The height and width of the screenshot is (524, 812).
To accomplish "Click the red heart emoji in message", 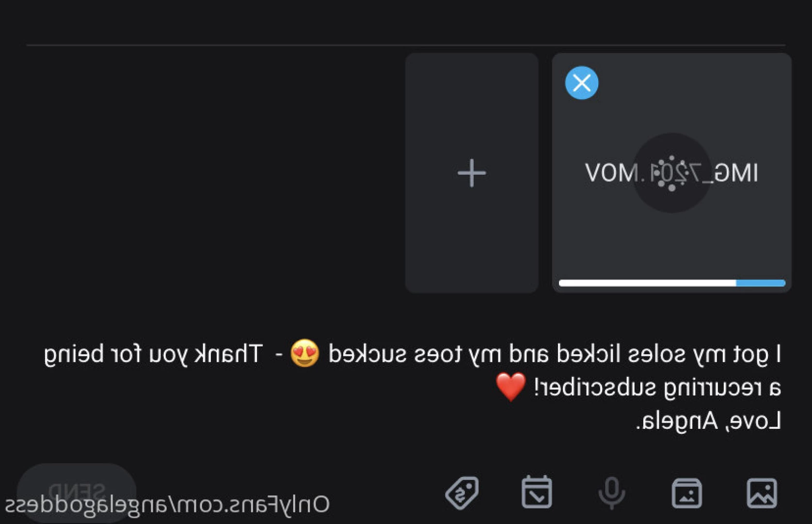I will click(510, 387).
